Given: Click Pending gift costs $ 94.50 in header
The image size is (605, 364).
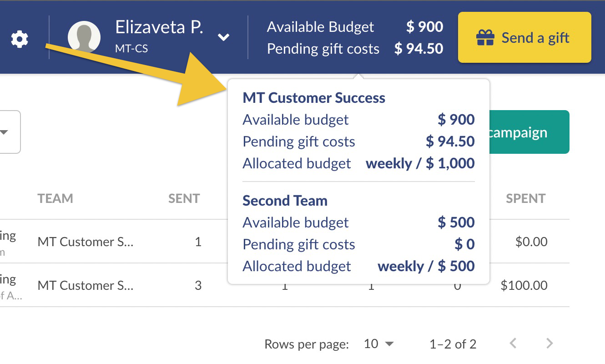Looking at the screenshot, I should coord(355,49).
